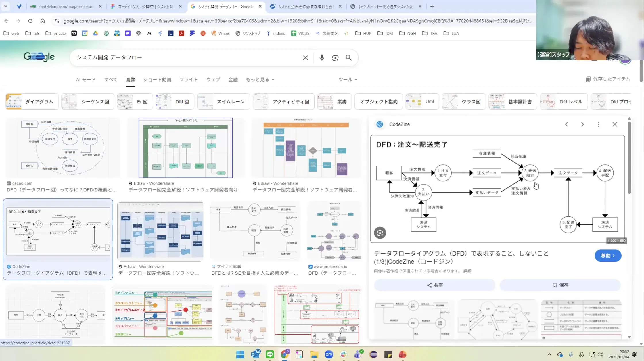Switch to the システム企画書 browser tab

coord(305,6)
